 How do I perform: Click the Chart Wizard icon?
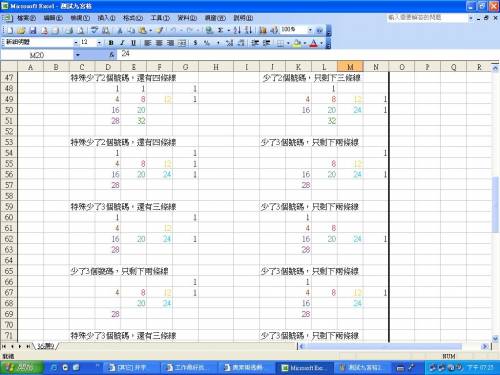pyautogui.click(x=263, y=30)
